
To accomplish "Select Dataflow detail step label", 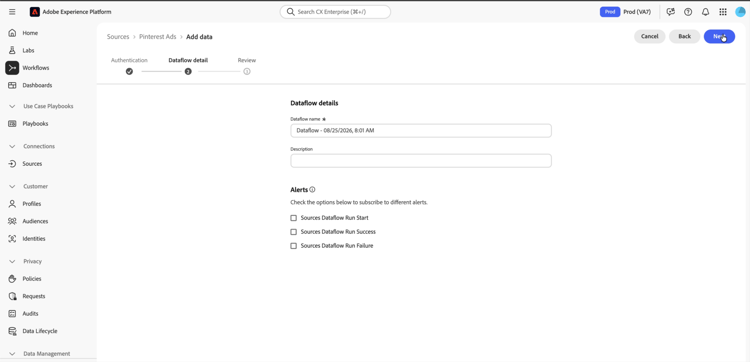I will coord(188,60).
